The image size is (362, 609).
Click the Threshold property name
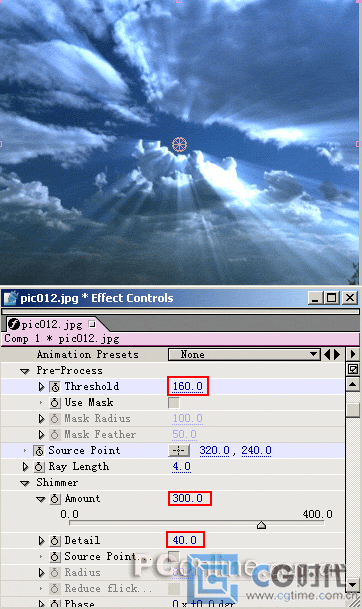(x=92, y=386)
